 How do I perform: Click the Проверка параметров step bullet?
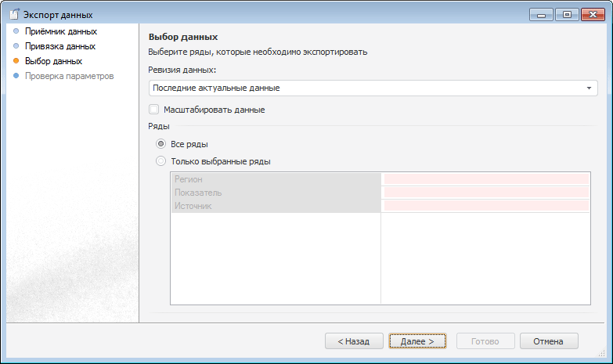click(x=16, y=76)
